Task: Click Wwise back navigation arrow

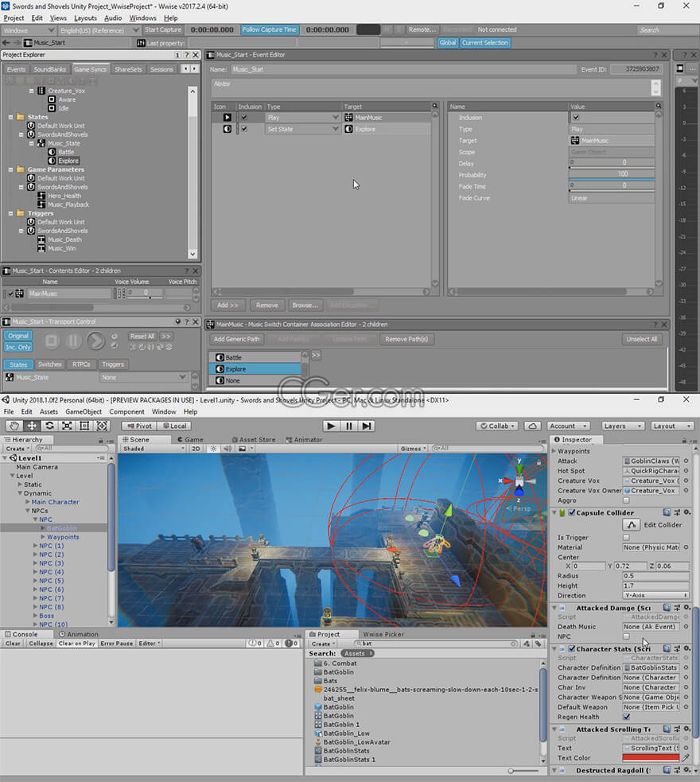Action: 6,43
